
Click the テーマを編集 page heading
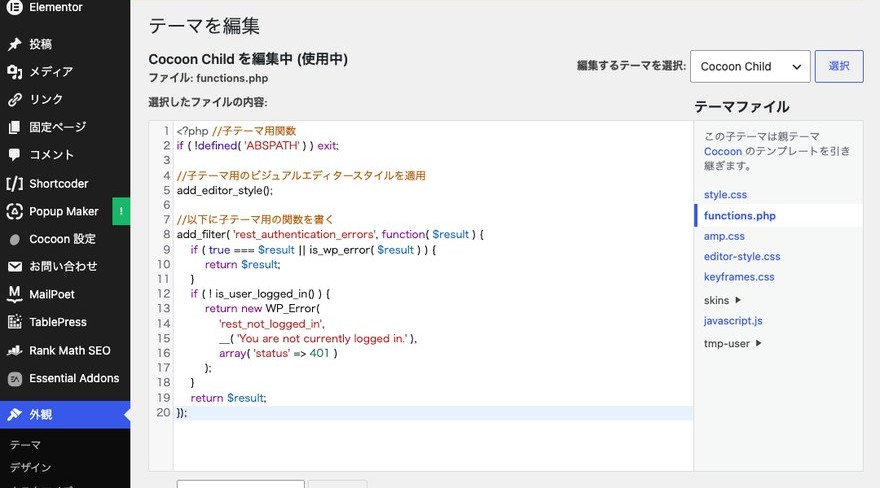click(x=204, y=26)
